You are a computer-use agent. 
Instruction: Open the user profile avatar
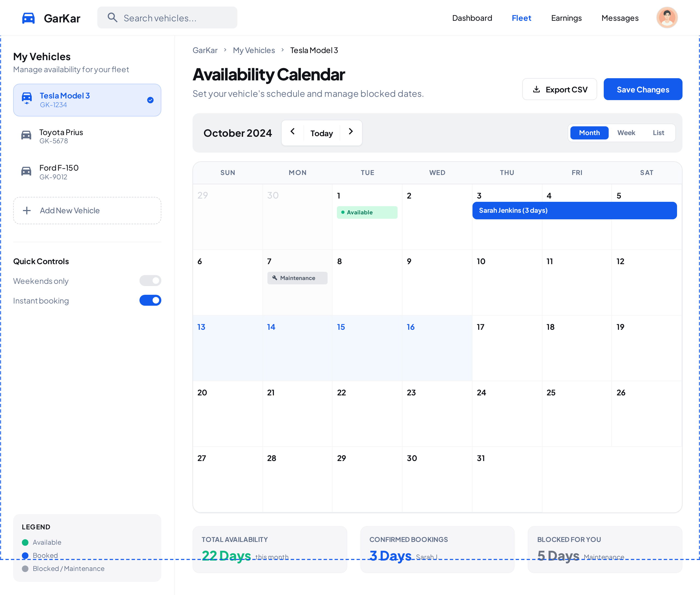pyautogui.click(x=667, y=17)
